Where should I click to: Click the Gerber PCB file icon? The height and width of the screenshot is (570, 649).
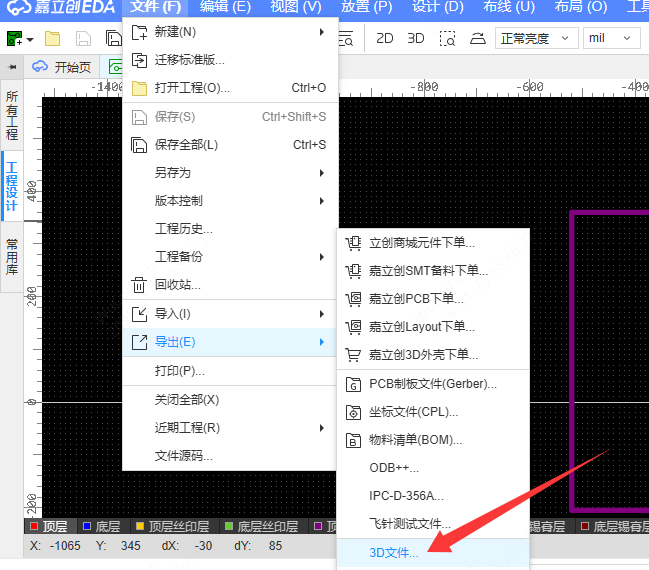pos(352,384)
